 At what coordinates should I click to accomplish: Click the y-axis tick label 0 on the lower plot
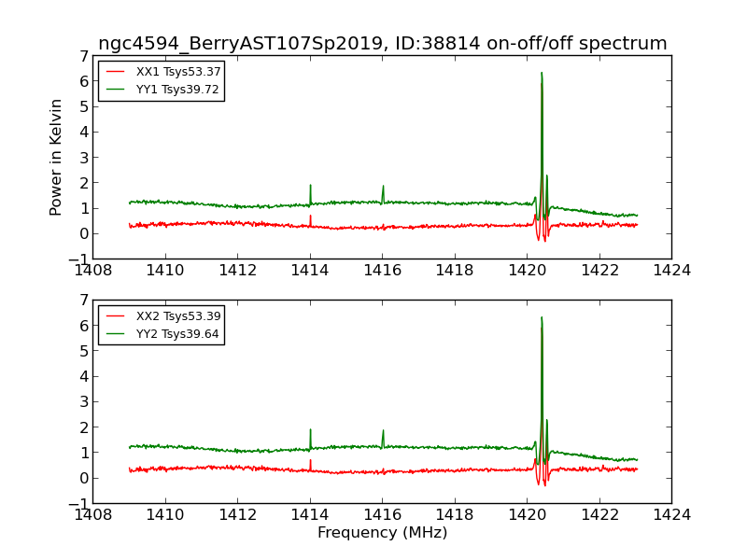84,478
